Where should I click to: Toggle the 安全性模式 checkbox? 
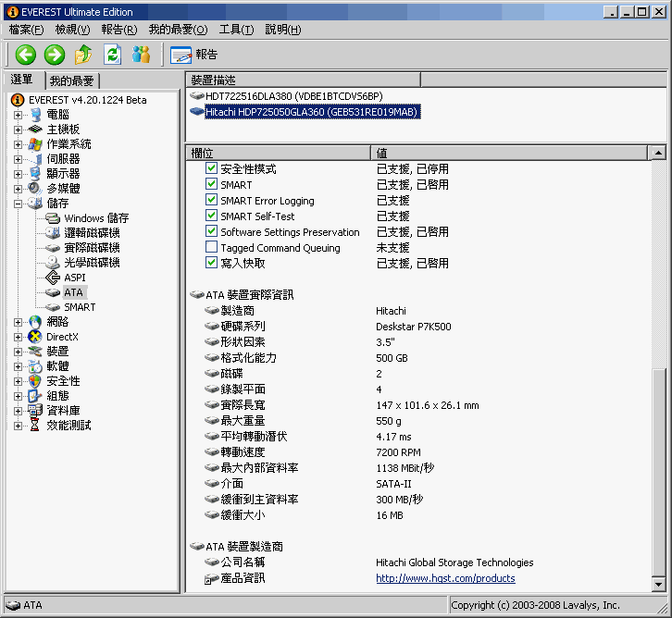211,167
